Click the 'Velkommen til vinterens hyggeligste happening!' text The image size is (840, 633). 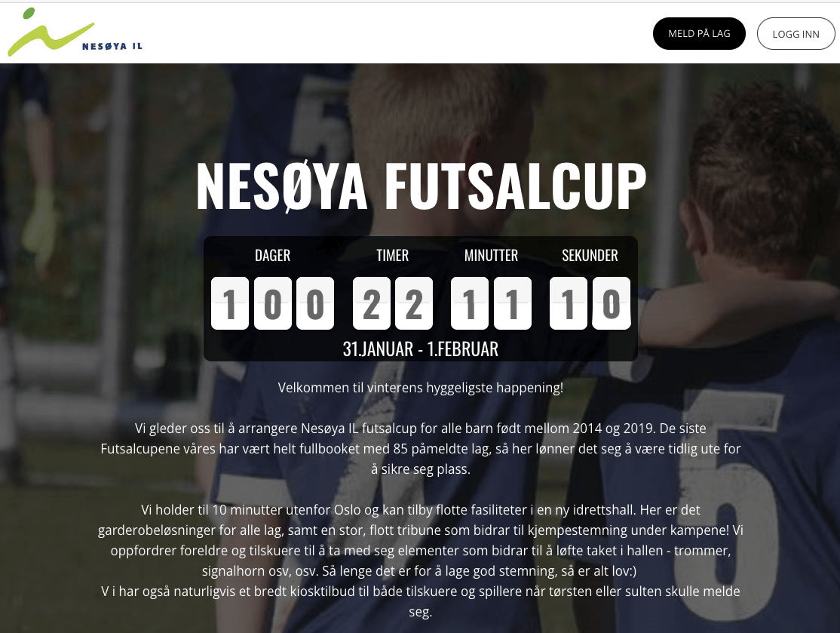[421, 388]
